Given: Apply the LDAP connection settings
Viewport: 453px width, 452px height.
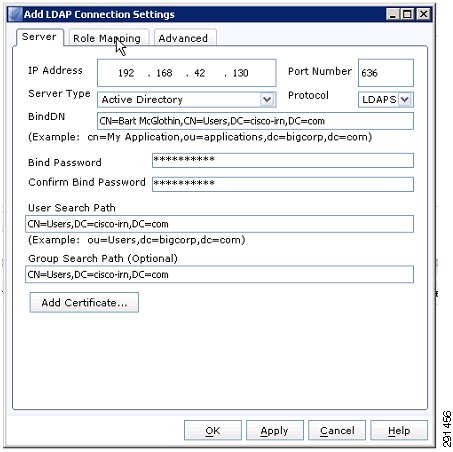Looking at the screenshot, I should pyautogui.click(x=275, y=430).
